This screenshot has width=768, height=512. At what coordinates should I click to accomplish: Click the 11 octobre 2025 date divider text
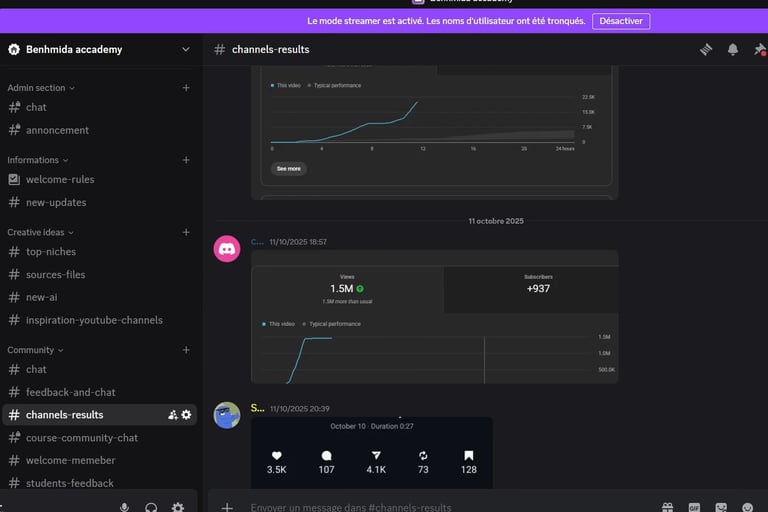(x=496, y=221)
